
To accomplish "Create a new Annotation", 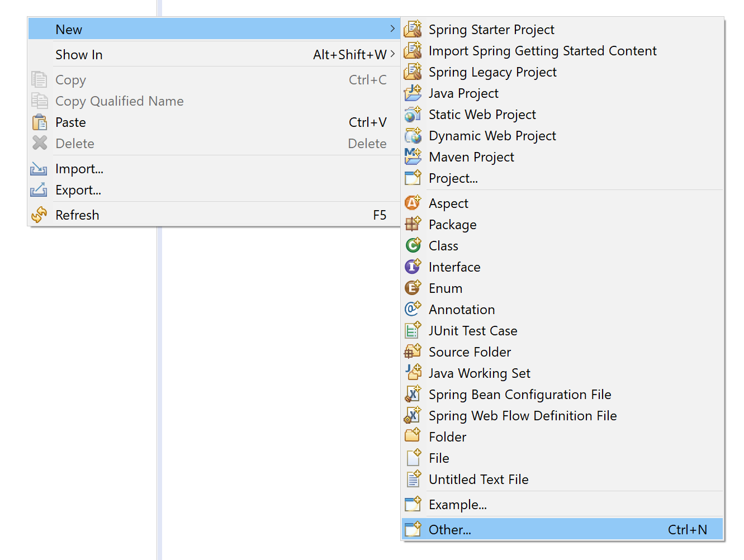I will click(x=562, y=309).
